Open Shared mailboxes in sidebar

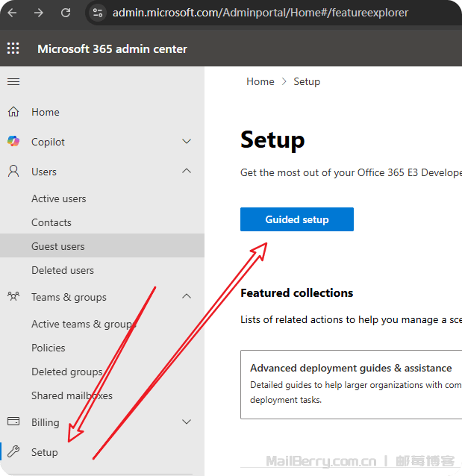coord(72,395)
